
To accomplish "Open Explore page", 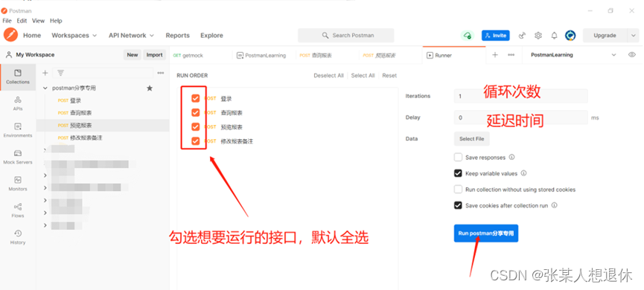I will tap(211, 36).
